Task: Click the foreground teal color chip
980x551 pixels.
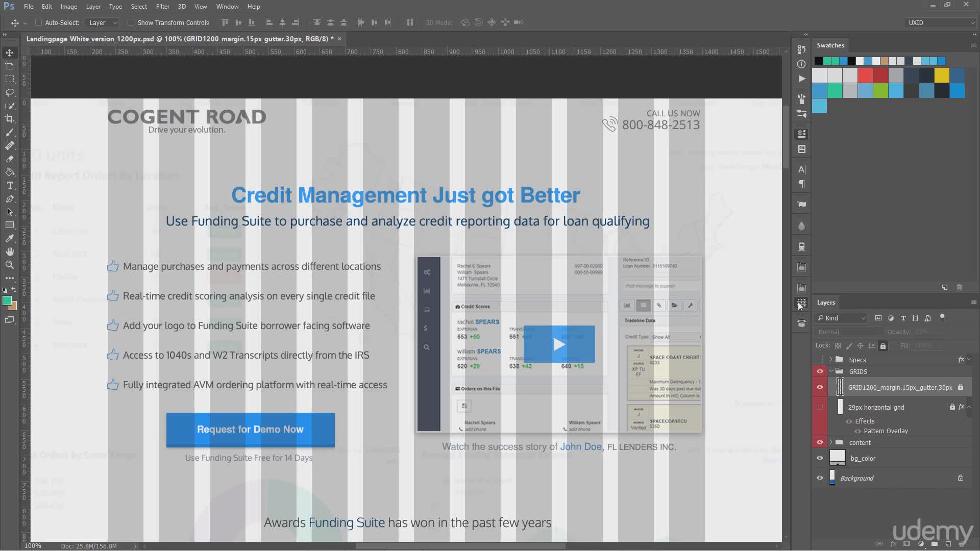Action: pyautogui.click(x=7, y=301)
